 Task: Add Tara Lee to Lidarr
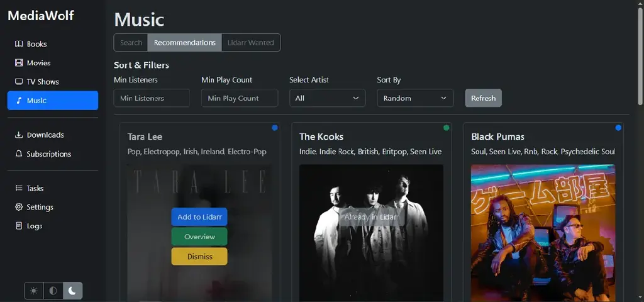199,217
